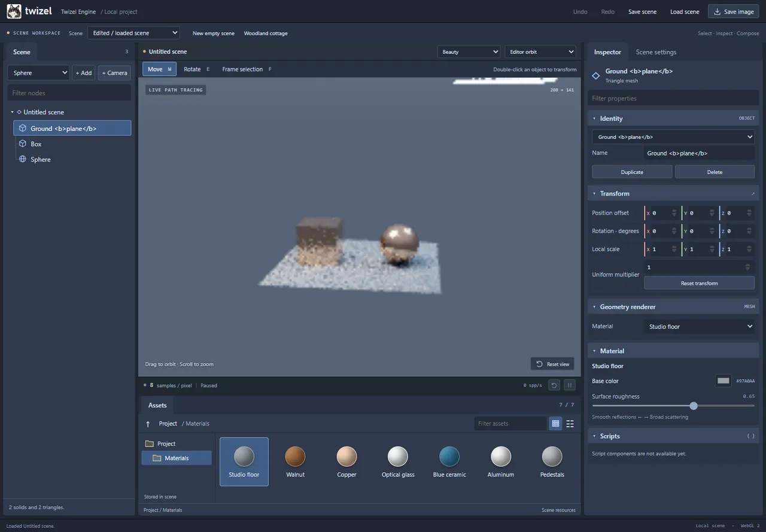Screen dimensions: 766x532
Task: Select the Aluminum material thumbnail
Action: tap(501, 461)
